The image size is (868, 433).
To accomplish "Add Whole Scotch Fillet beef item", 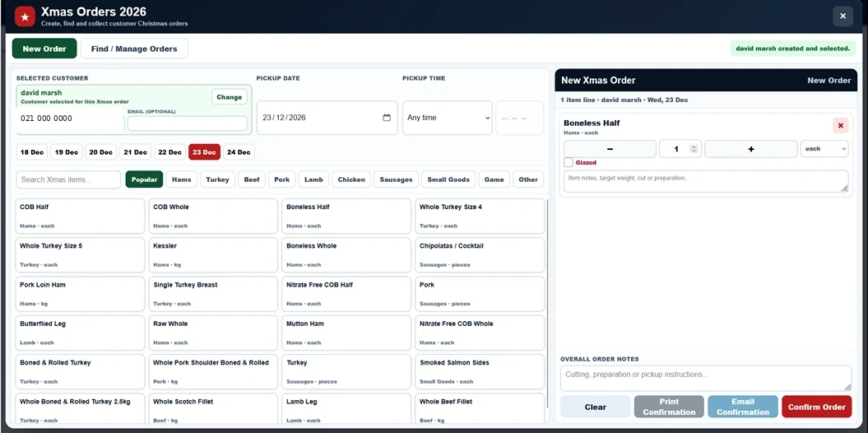I will pos(213,408).
